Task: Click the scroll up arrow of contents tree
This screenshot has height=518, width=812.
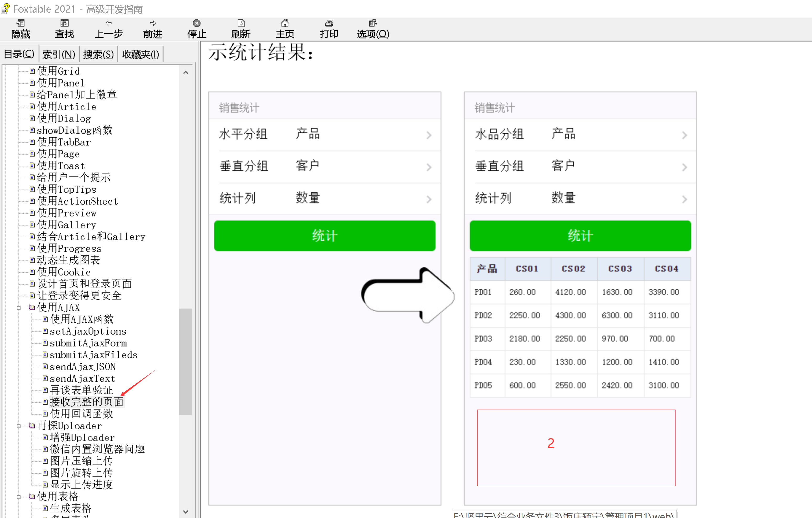Action: [x=185, y=72]
